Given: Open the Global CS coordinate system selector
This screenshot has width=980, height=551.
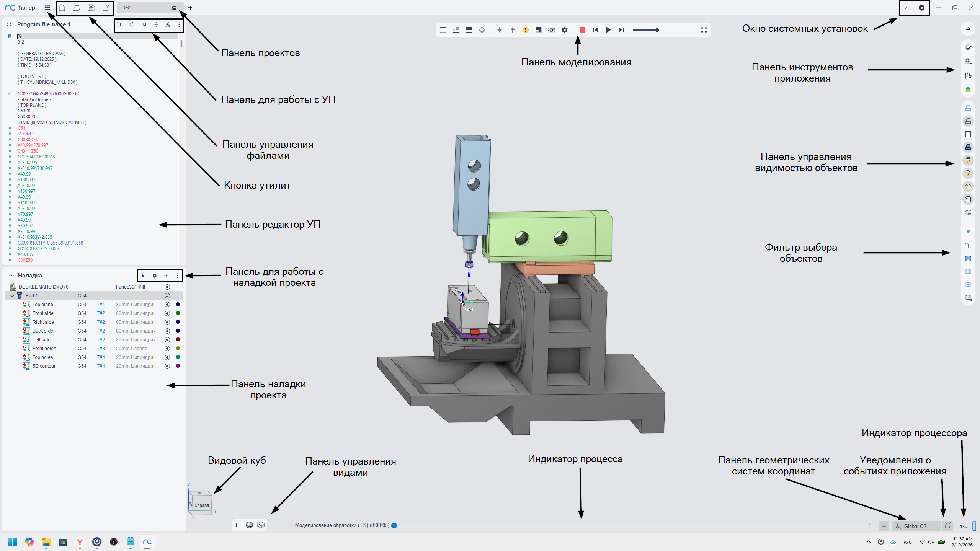Looking at the screenshot, I should coord(915,526).
